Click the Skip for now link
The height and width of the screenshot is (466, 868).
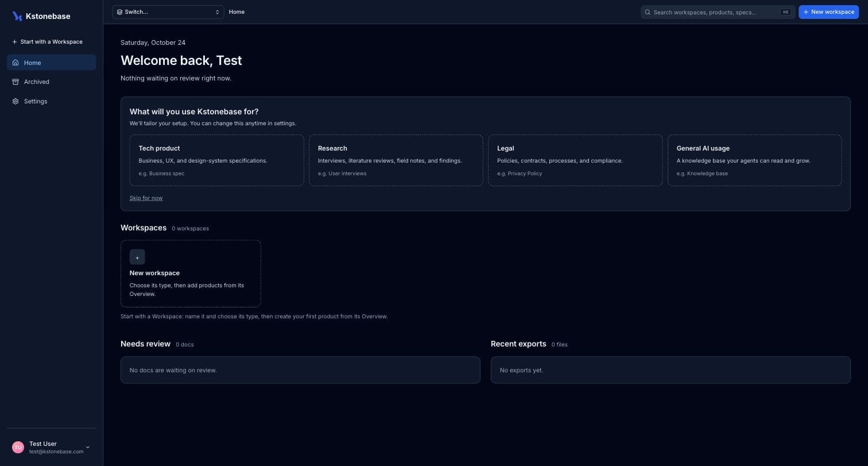(146, 198)
